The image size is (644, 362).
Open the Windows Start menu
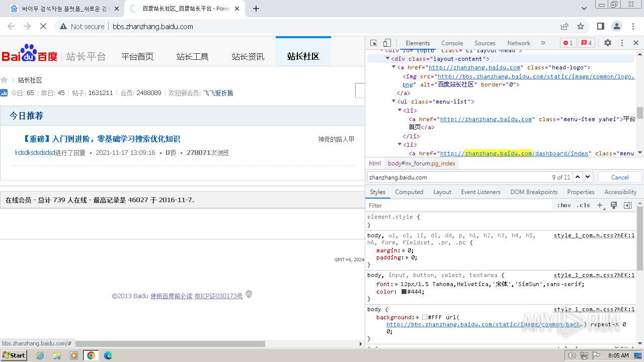point(14,355)
